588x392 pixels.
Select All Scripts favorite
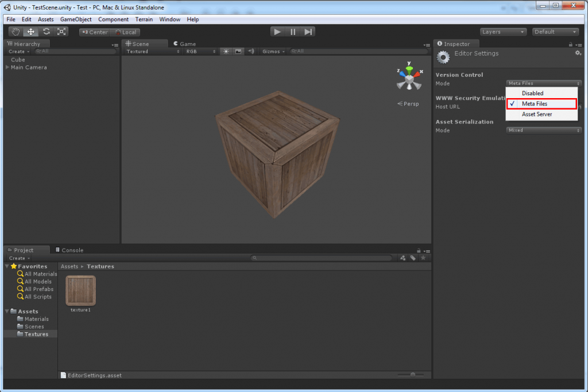coord(34,296)
